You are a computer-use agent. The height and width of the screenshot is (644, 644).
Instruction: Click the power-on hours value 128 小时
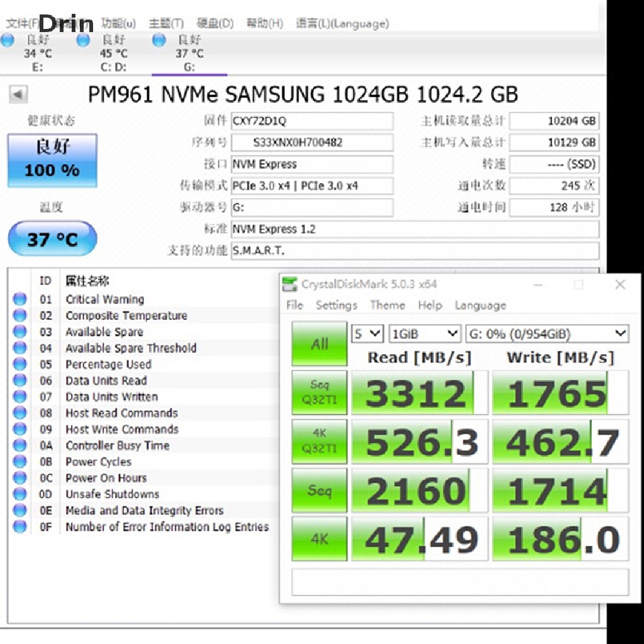click(x=554, y=208)
